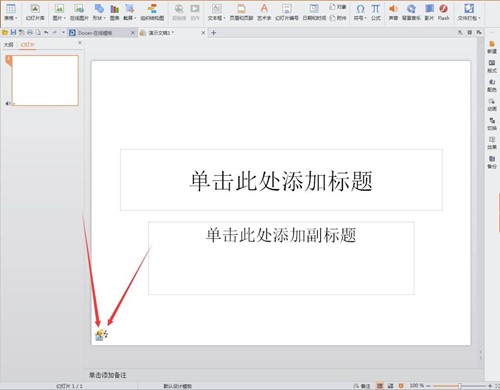Open New (新建) in the right sidebar
Screen dimensions: 500x390
tap(492, 47)
